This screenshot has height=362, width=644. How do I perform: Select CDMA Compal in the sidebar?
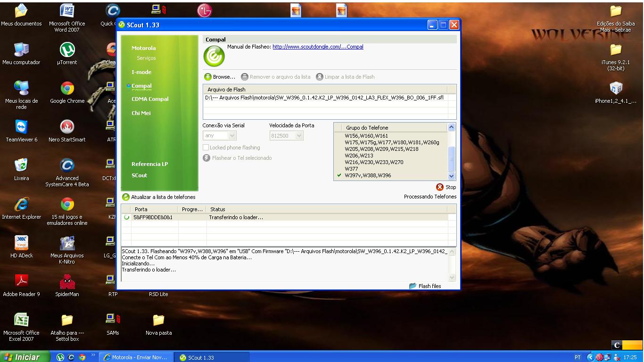(150, 99)
